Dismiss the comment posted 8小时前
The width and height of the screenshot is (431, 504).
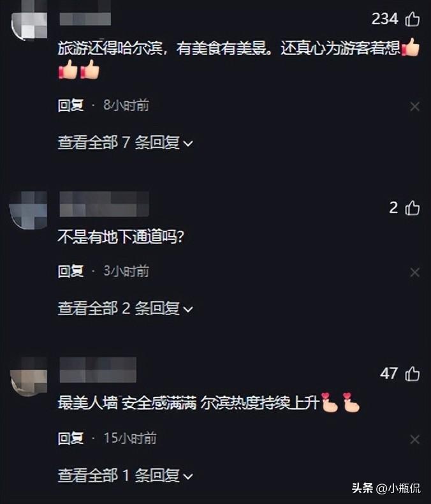click(414, 107)
